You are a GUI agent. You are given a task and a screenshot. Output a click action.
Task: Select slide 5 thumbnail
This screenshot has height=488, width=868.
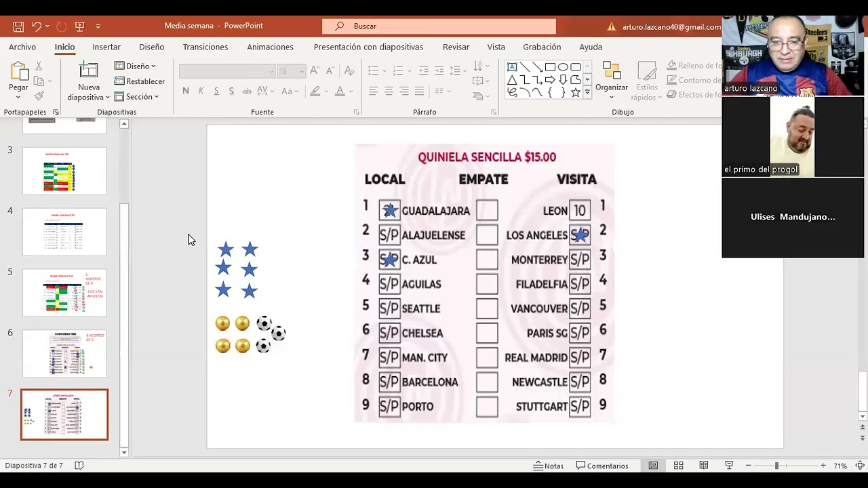(64, 293)
